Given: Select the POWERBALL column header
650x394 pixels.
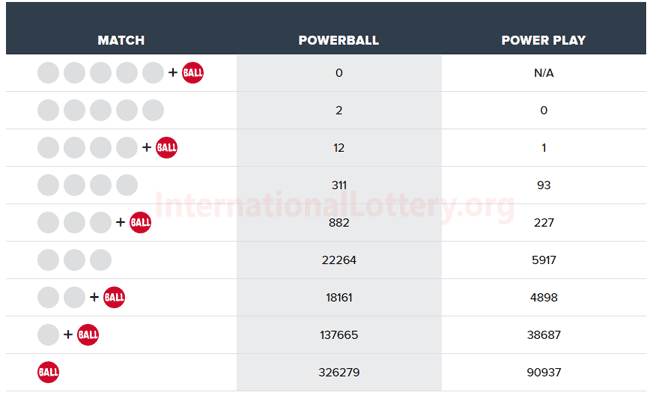Looking at the screenshot, I should (x=339, y=40).
